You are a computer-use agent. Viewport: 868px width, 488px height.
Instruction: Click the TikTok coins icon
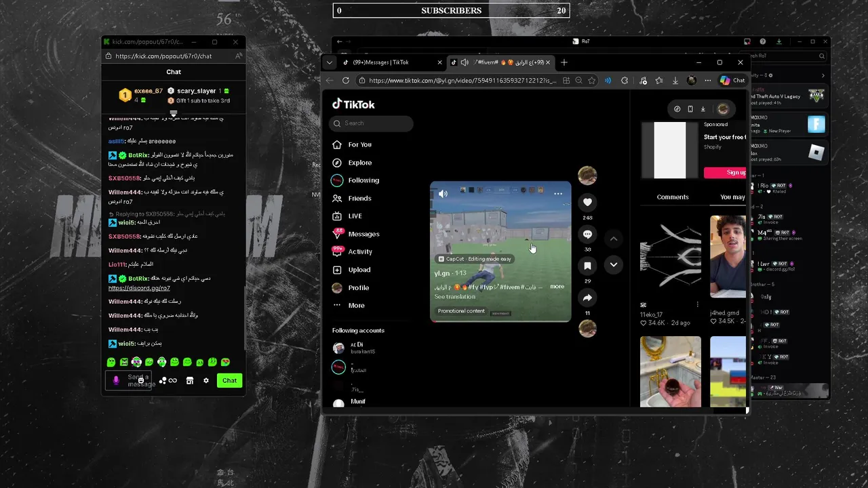click(677, 109)
